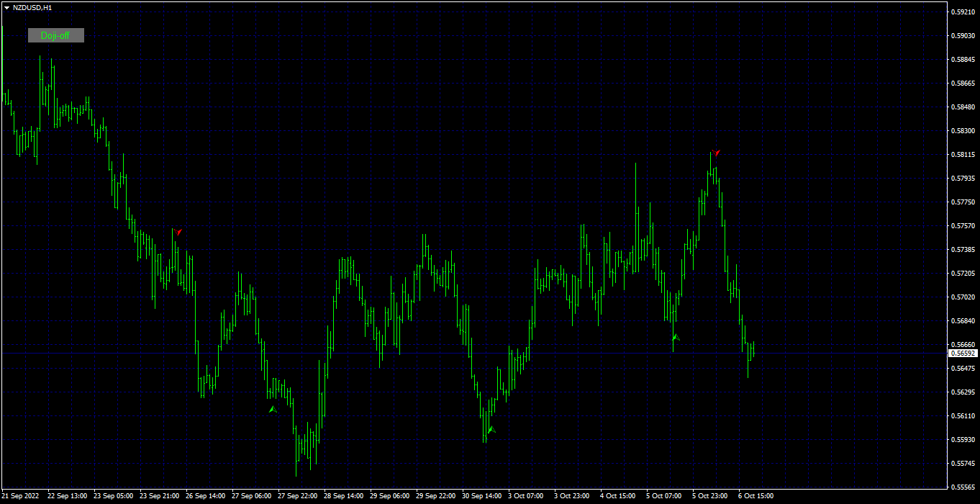Click the 0.57750 price axis label
This screenshot has height=504, width=980.
(x=964, y=202)
